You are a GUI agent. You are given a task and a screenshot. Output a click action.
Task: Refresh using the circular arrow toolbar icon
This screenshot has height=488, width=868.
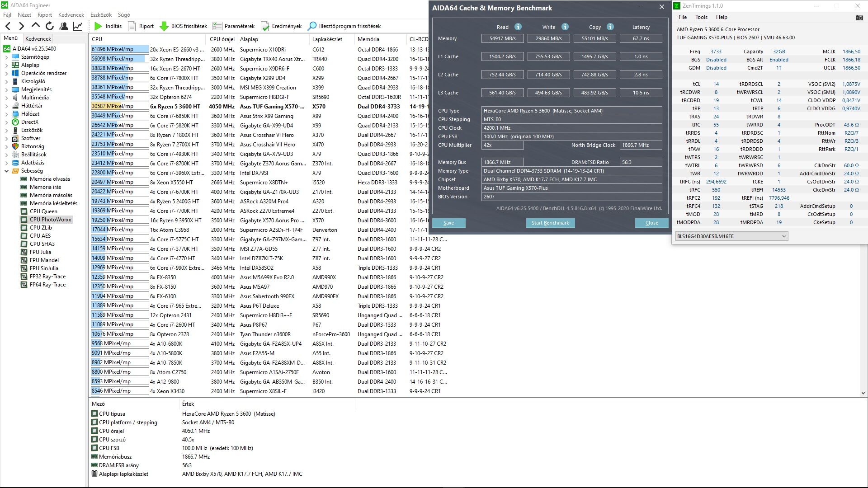pos(50,26)
